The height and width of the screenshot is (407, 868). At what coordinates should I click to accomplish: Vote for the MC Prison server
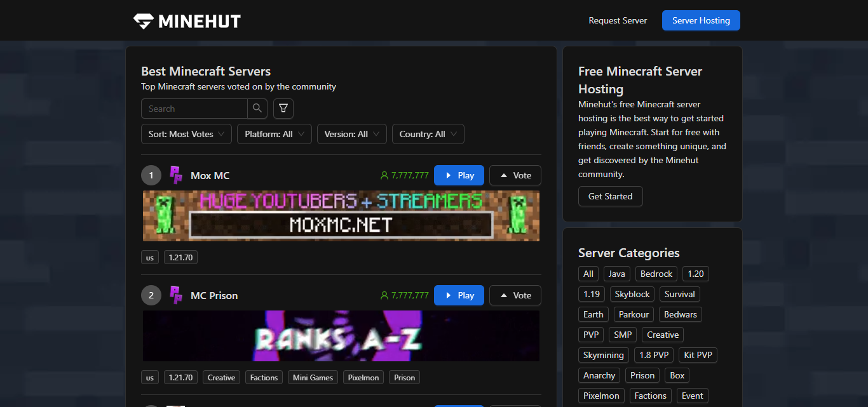point(515,295)
